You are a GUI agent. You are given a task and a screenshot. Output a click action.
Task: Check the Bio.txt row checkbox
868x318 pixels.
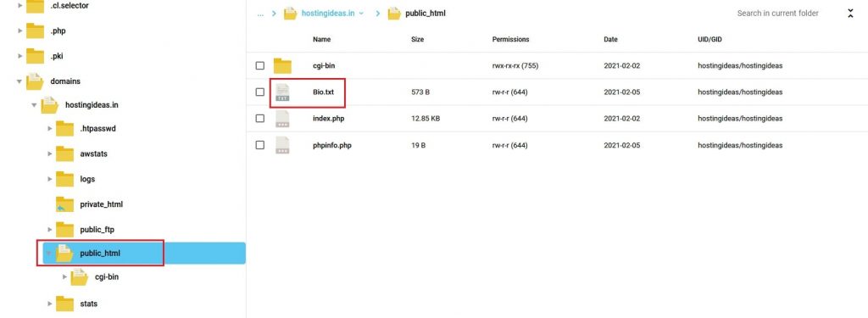(260, 92)
